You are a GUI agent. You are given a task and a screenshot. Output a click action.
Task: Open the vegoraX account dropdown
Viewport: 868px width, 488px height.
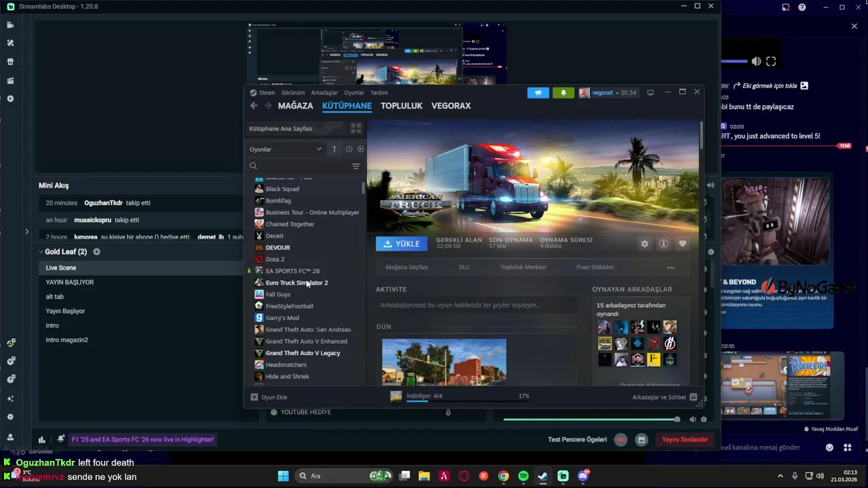(x=608, y=93)
